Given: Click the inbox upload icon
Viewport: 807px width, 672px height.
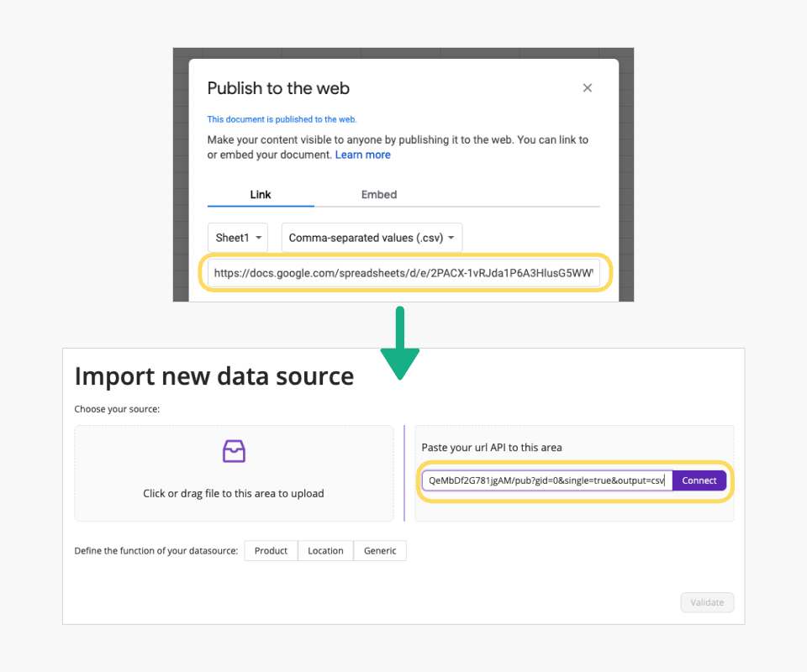Looking at the screenshot, I should pyautogui.click(x=234, y=452).
